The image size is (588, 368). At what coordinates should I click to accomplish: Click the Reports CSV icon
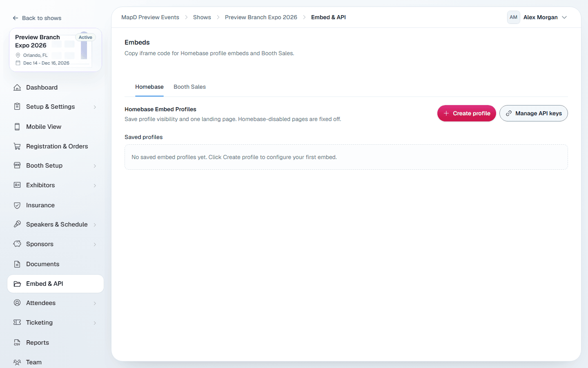coord(17,343)
